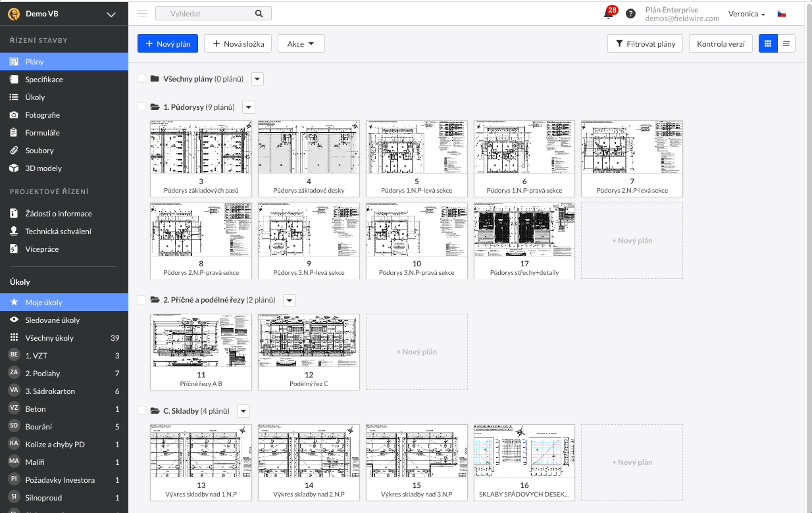Check the C. Skladby folder checkbox
This screenshot has width=812, height=513.
(x=141, y=411)
